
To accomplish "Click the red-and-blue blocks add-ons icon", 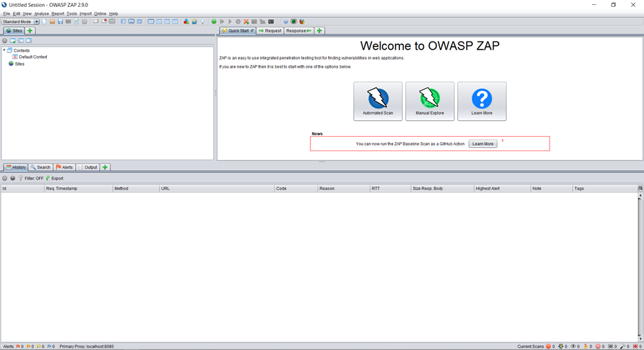I will point(186,21).
